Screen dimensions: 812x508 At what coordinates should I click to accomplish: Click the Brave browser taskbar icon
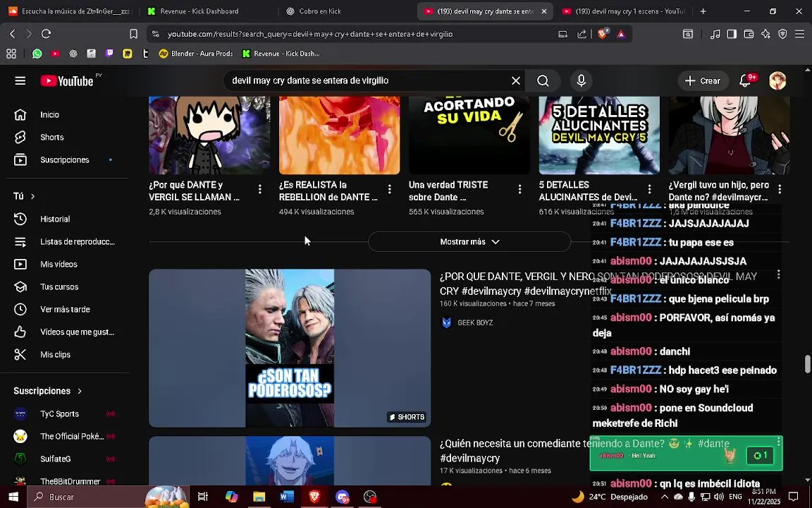[x=314, y=497]
